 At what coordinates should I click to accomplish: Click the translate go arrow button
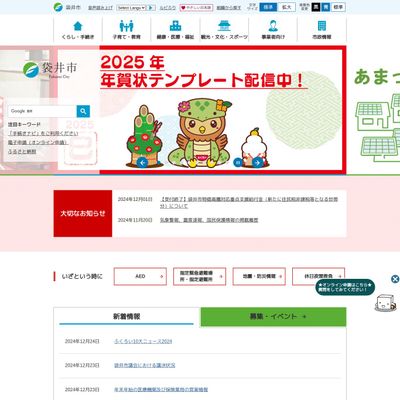click(x=151, y=7)
